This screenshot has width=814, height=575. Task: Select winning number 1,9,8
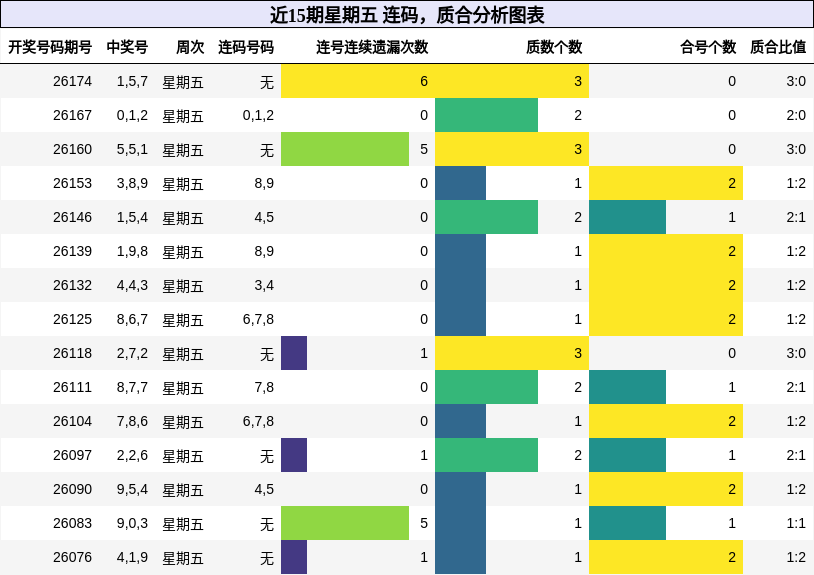click(x=132, y=251)
